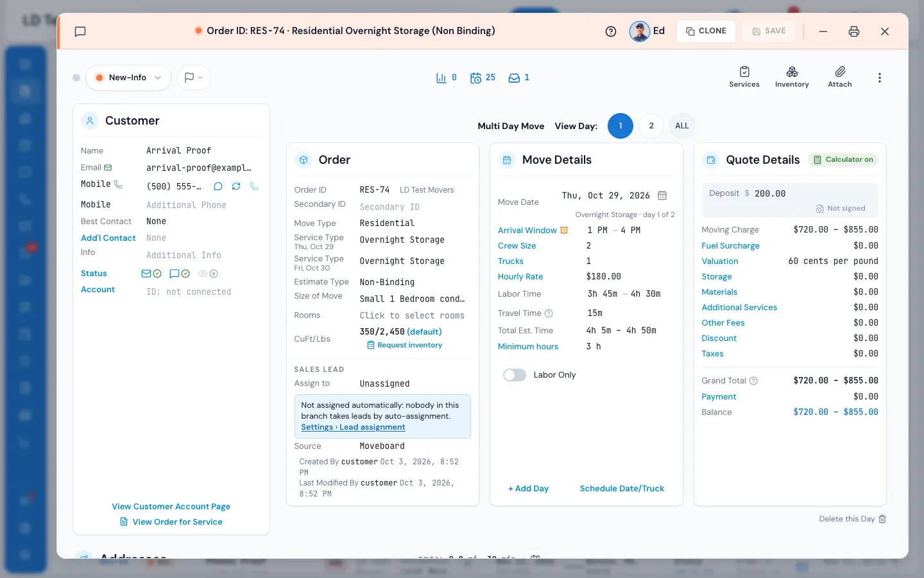Click the Deposit amount field
Image resolution: width=924 pixels, height=578 pixels.
pyautogui.click(x=770, y=193)
